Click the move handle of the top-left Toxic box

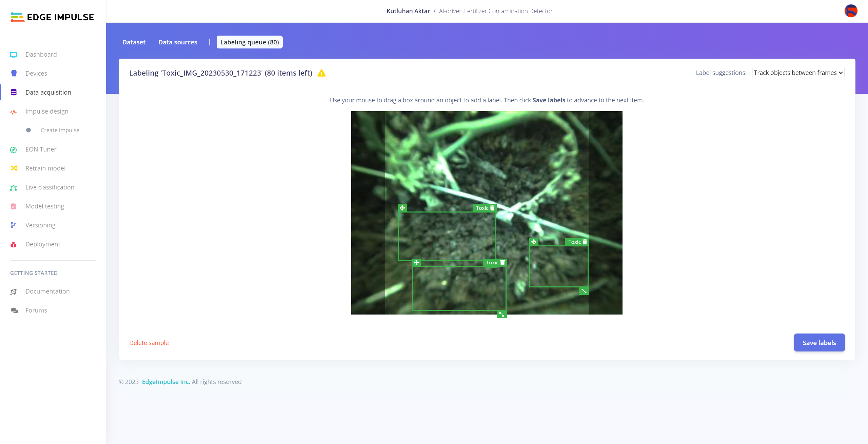(x=402, y=208)
